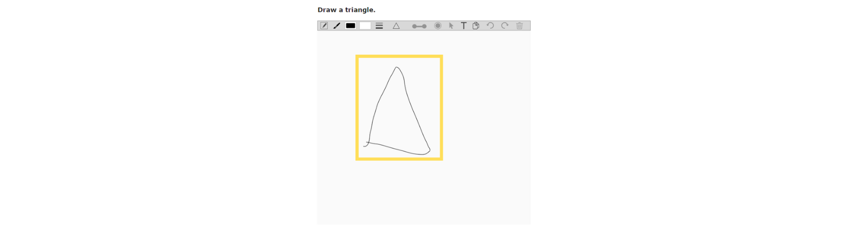This screenshot has width=868, height=232.
Task: Select the circle point tool
Action: click(x=438, y=26)
